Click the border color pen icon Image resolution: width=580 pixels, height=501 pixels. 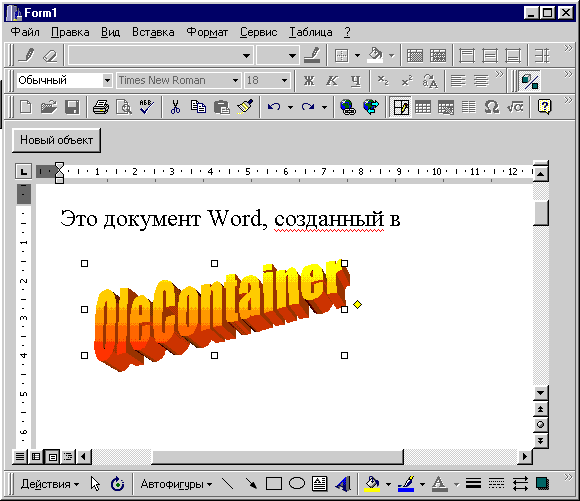click(313, 55)
